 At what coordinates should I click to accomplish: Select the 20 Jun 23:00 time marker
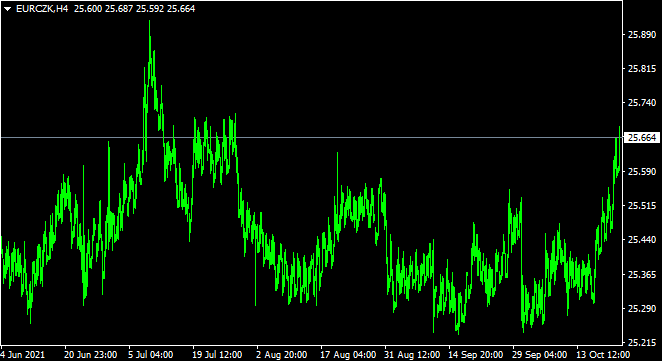[91, 354]
